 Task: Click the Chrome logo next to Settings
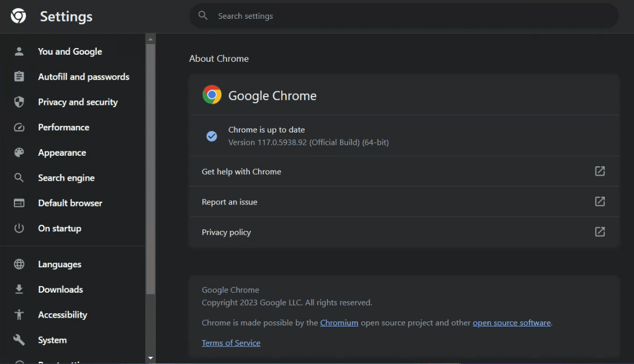(x=18, y=16)
